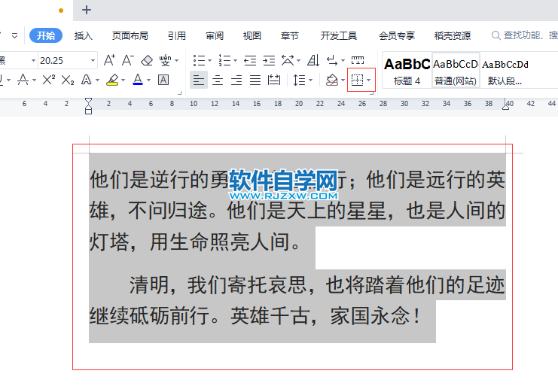This screenshot has width=558, height=392.
Task: Clear formatting with the eraser icon
Action: 147,60
